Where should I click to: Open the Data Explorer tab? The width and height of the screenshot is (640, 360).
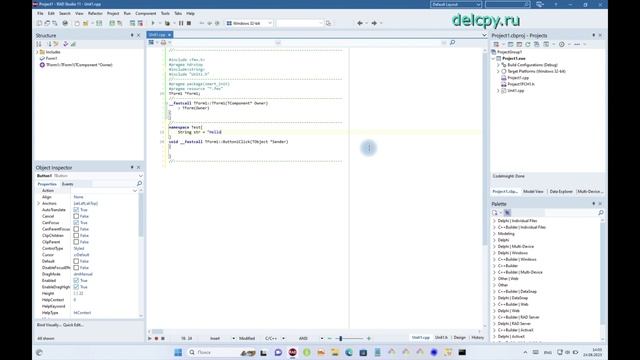(x=561, y=191)
